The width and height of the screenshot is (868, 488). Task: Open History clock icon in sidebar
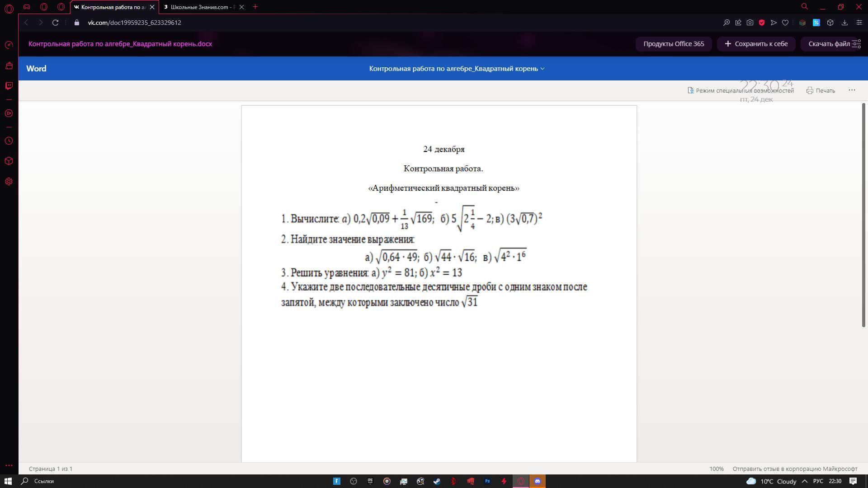tap(9, 141)
